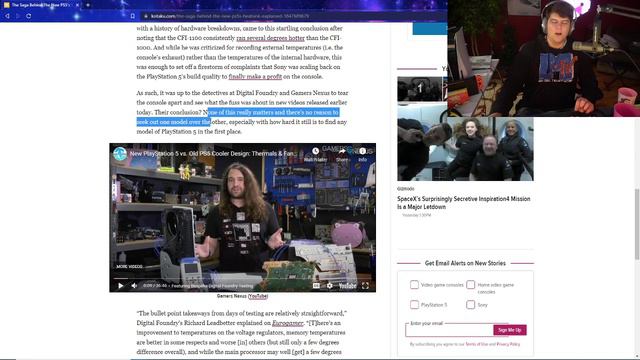
Task: Open the 'finally make a profit' link
Action: click(x=255, y=77)
